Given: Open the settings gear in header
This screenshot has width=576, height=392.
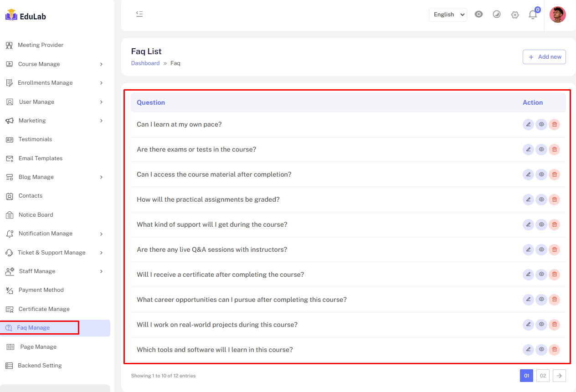Looking at the screenshot, I should pos(515,15).
